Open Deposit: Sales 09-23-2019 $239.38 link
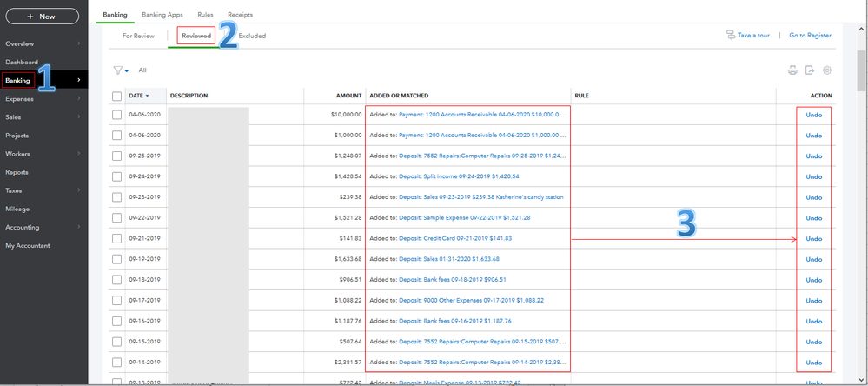Image resolution: width=868 pixels, height=386 pixels. click(x=481, y=197)
